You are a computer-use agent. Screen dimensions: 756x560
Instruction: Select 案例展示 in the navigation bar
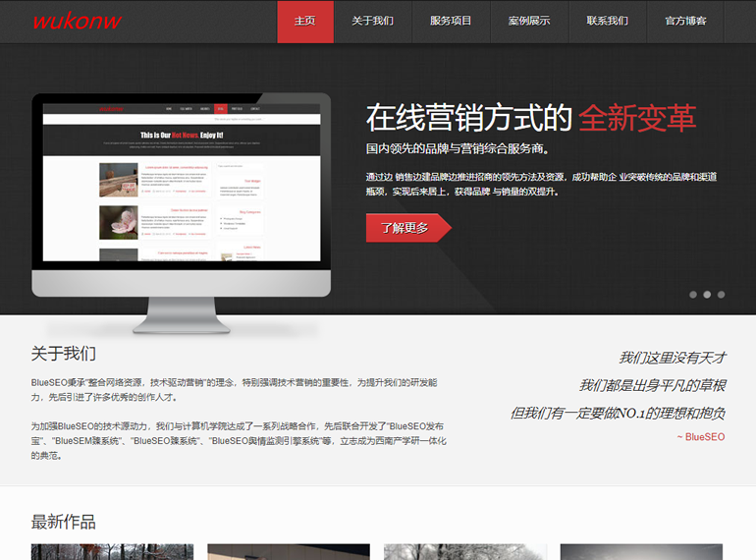tap(529, 22)
